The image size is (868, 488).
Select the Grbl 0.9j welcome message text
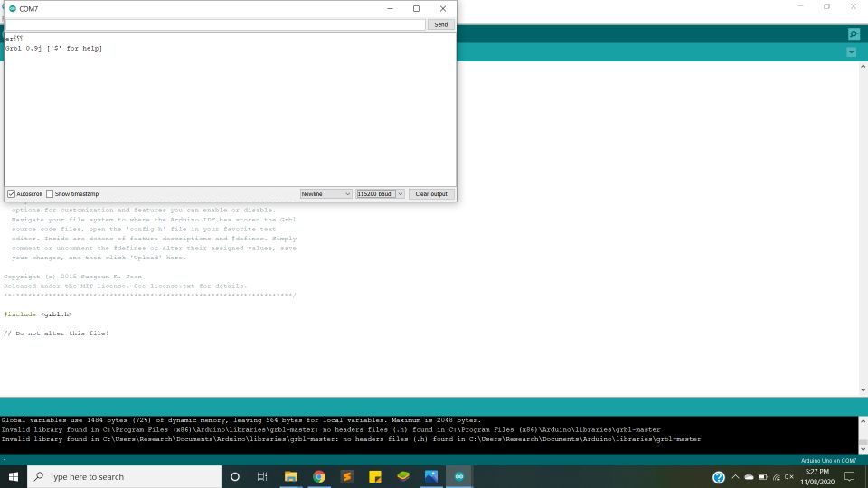(x=53, y=48)
